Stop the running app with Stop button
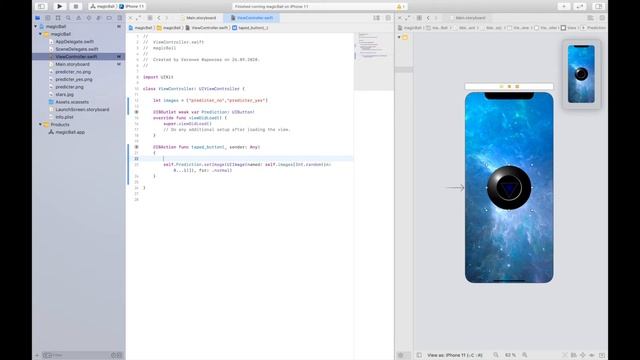640x360 pixels. click(x=76, y=6)
